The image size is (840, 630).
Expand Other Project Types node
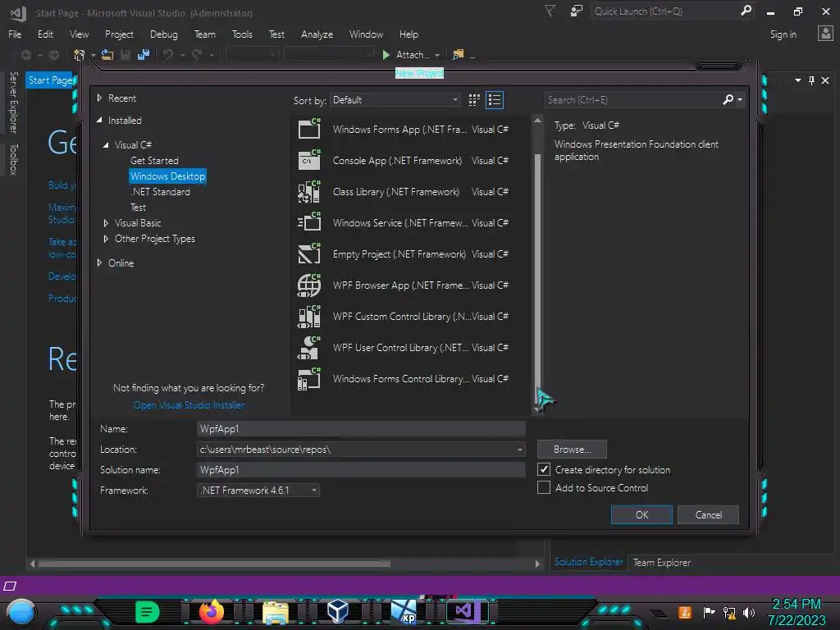pyautogui.click(x=106, y=239)
